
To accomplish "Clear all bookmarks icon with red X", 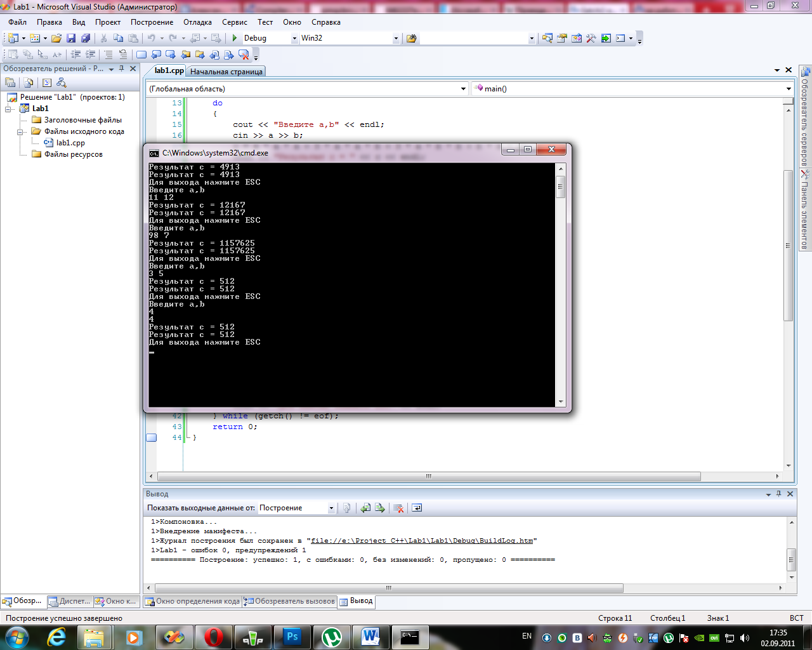I will [x=244, y=55].
